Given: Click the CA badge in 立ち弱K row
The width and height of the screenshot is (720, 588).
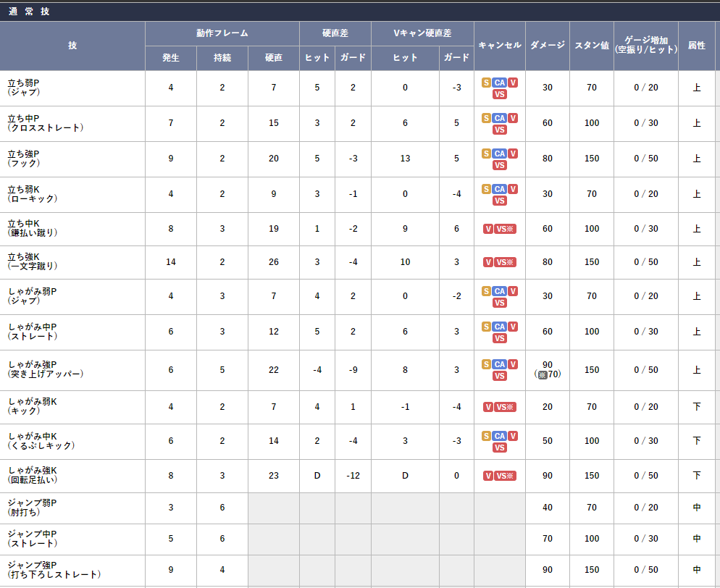Looking at the screenshot, I should pos(500,189).
